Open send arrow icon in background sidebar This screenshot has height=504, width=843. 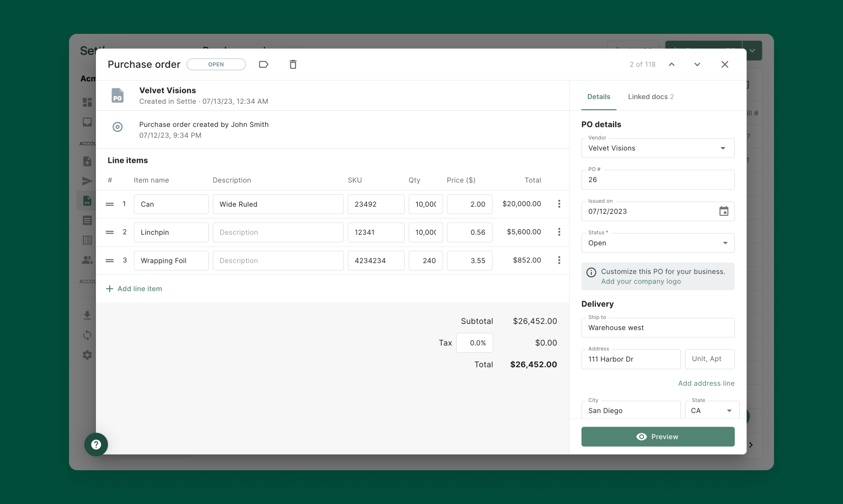(87, 181)
